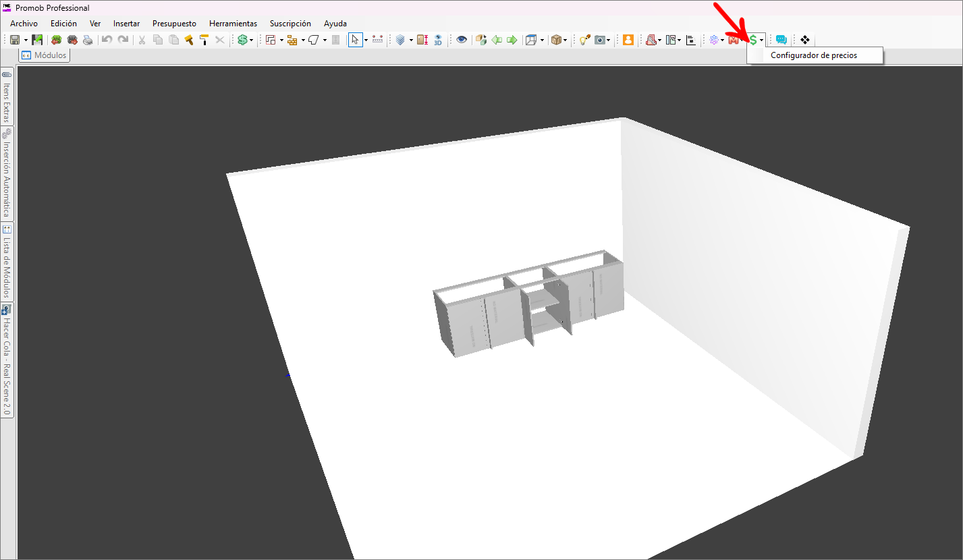Click the printer icon in the toolbar
Viewport: 963px width, 560px height.
pyautogui.click(x=88, y=40)
